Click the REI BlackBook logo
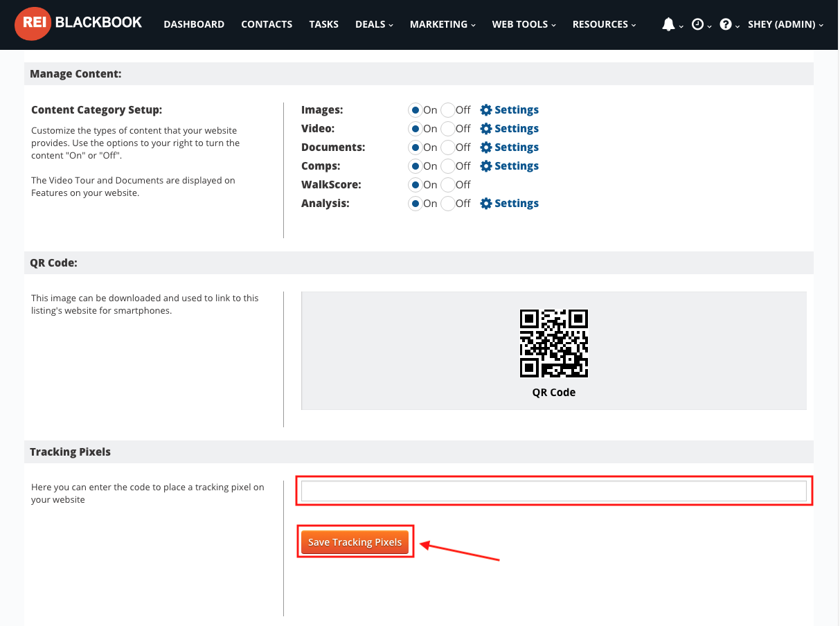The width and height of the screenshot is (840, 626). tap(78, 24)
